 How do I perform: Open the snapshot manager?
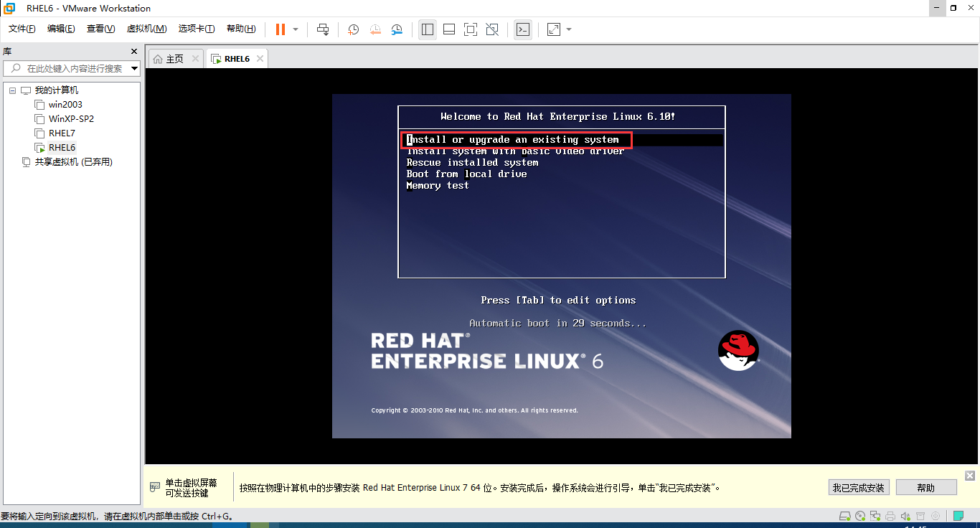coord(397,29)
